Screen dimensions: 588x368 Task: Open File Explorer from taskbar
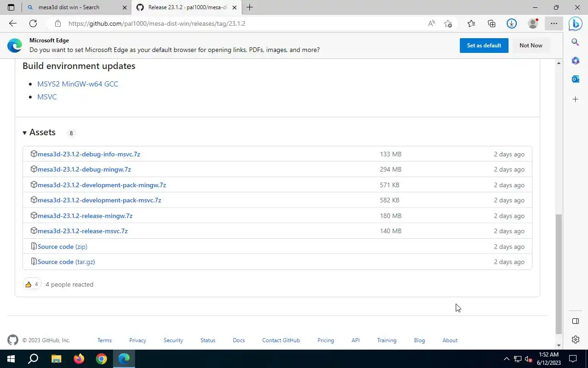point(56,359)
